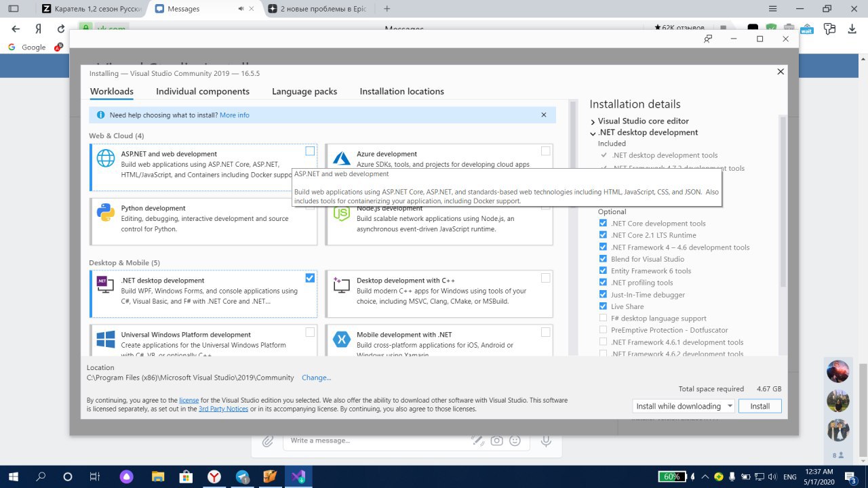
Task: Click the feedback icon in installer title bar
Action: pyautogui.click(x=708, y=39)
